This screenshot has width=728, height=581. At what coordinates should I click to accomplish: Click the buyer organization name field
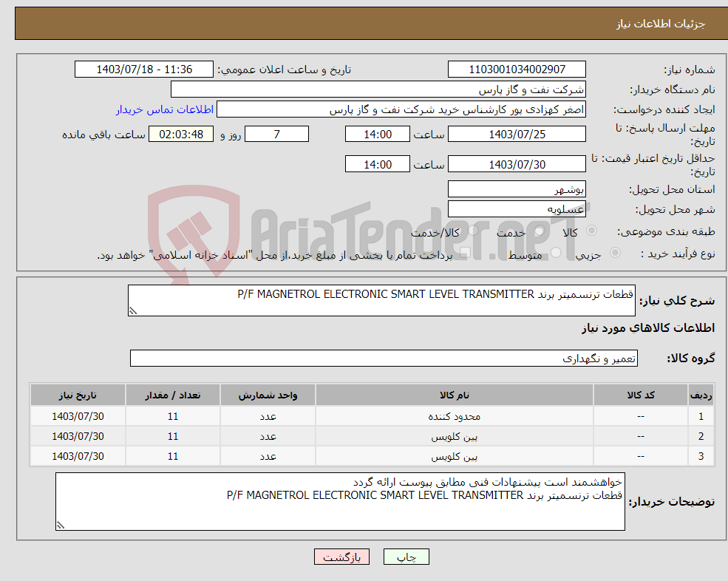(x=378, y=89)
